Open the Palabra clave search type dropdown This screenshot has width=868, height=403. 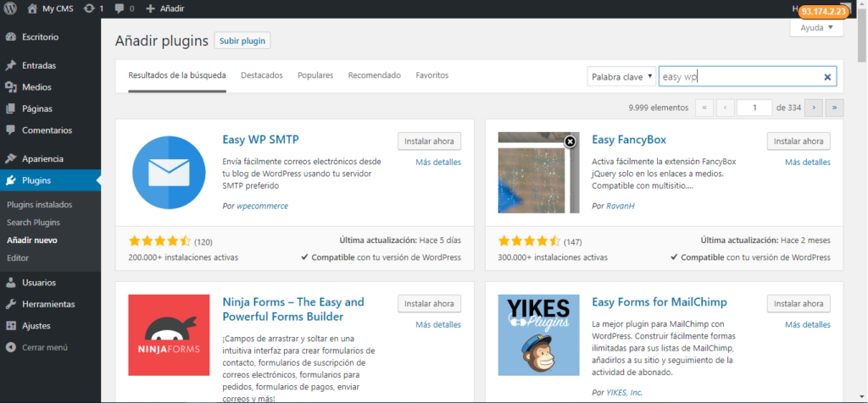click(621, 77)
